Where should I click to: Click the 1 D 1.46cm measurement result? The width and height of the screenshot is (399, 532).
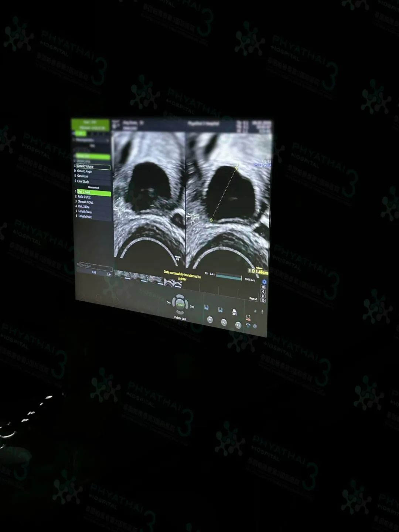pos(258,272)
